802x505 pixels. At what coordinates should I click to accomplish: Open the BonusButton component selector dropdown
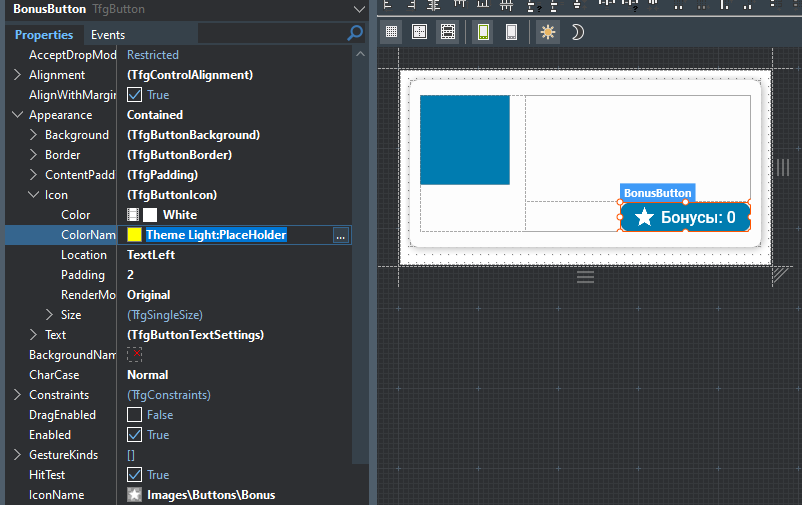(x=358, y=9)
